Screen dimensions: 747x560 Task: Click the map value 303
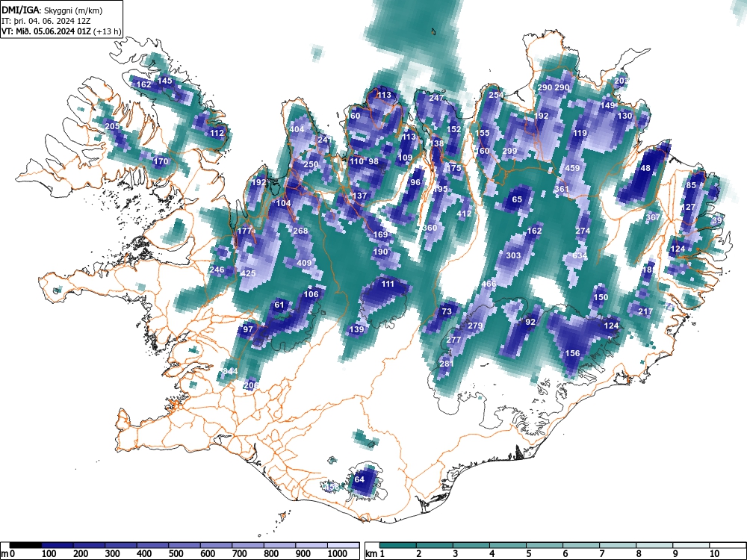[x=513, y=255]
